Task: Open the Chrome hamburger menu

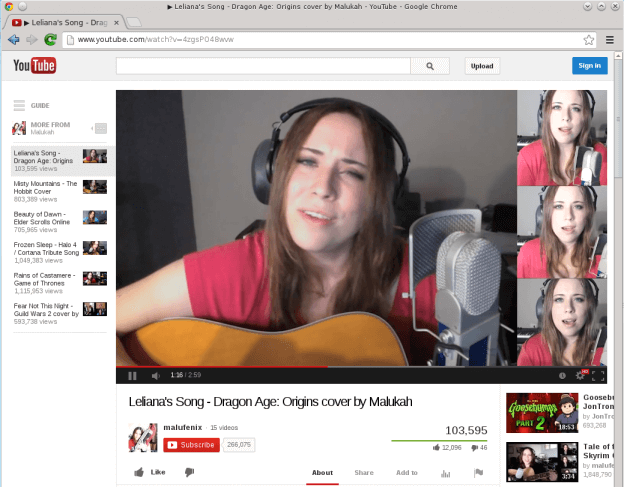Action: click(610, 40)
